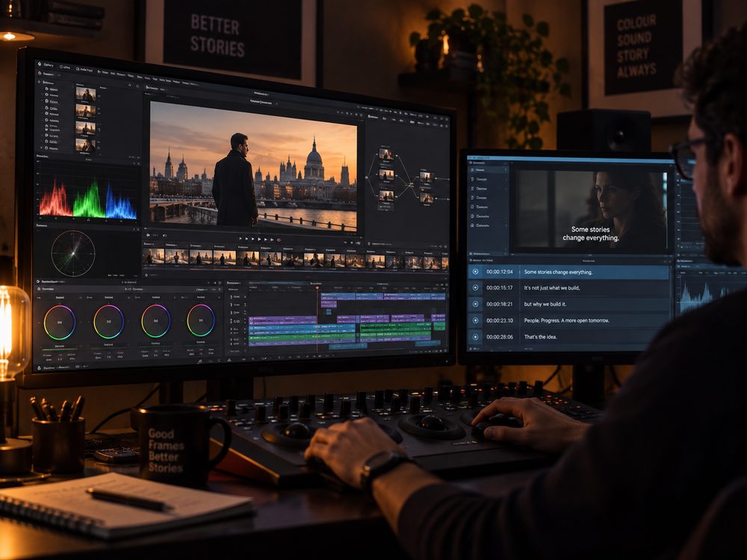The height and width of the screenshot is (560, 747).
Task: Select the highlighted top item in right monitor sidebar
Action: (488, 170)
